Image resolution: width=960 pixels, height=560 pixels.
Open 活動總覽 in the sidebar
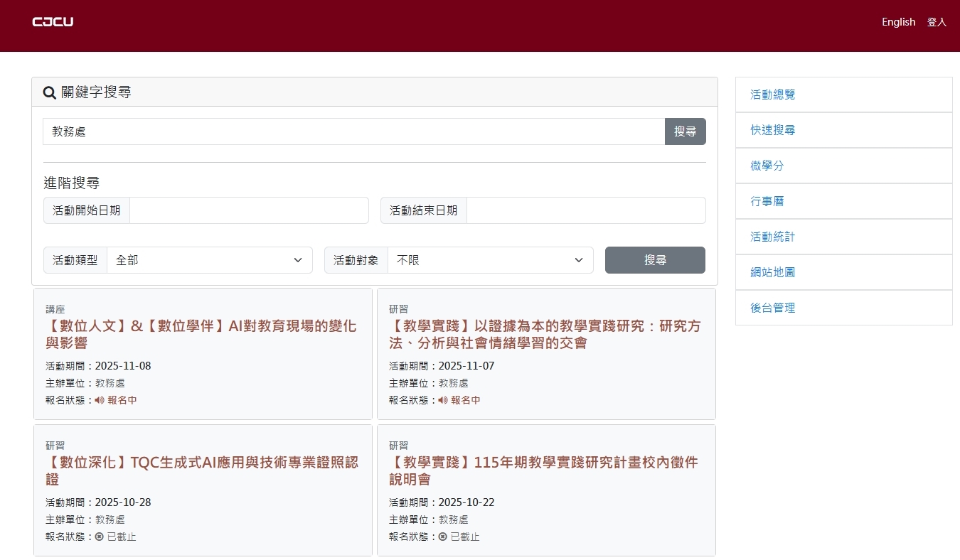pyautogui.click(x=773, y=95)
